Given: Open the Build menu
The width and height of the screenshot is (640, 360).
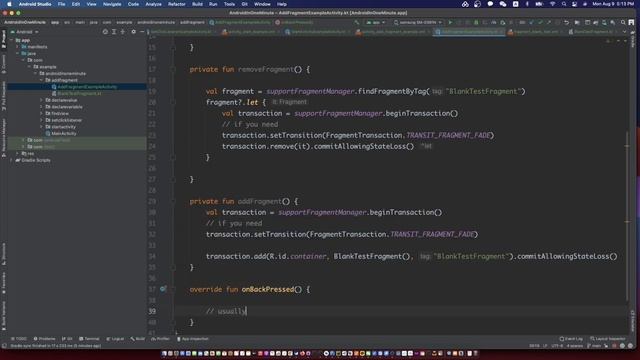Looking at the screenshot, I should click(197, 4).
